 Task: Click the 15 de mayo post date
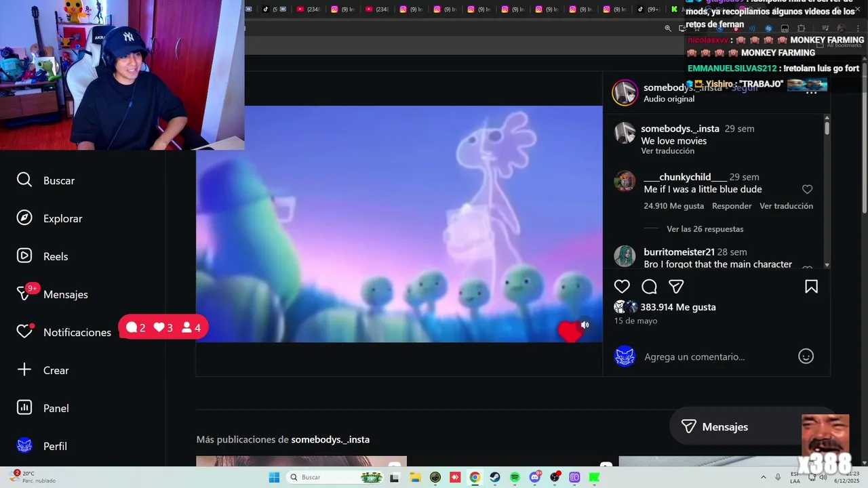point(635,321)
